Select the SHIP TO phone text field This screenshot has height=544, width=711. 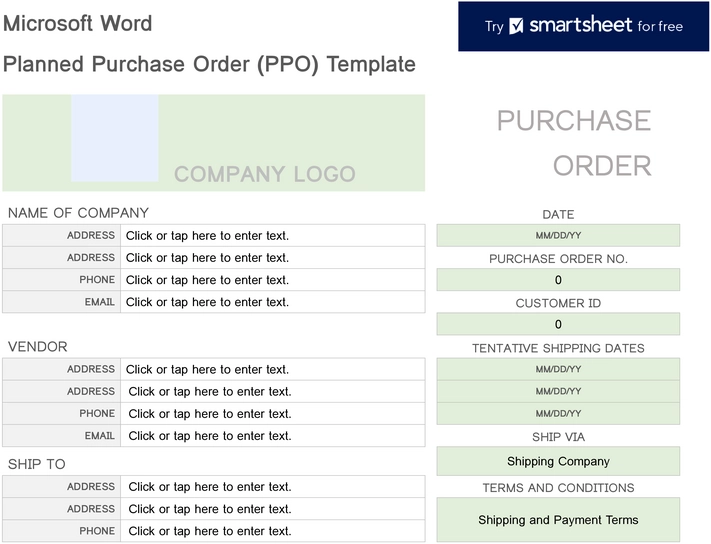pyautogui.click(x=272, y=531)
